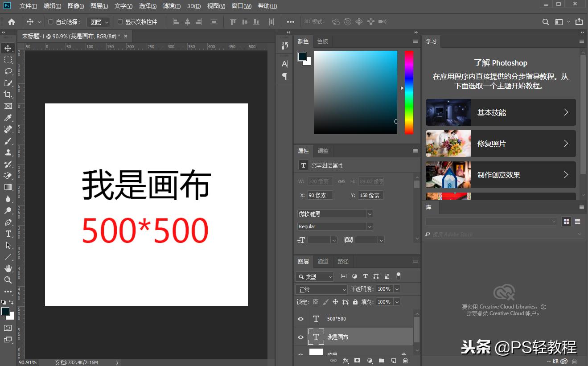Open layer styles via the fx icon
This screenshot has width=588, height=366.
coord(345,361)
